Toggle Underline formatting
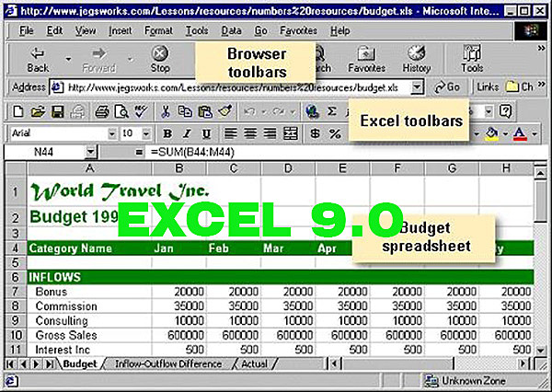 coord(207,133)
